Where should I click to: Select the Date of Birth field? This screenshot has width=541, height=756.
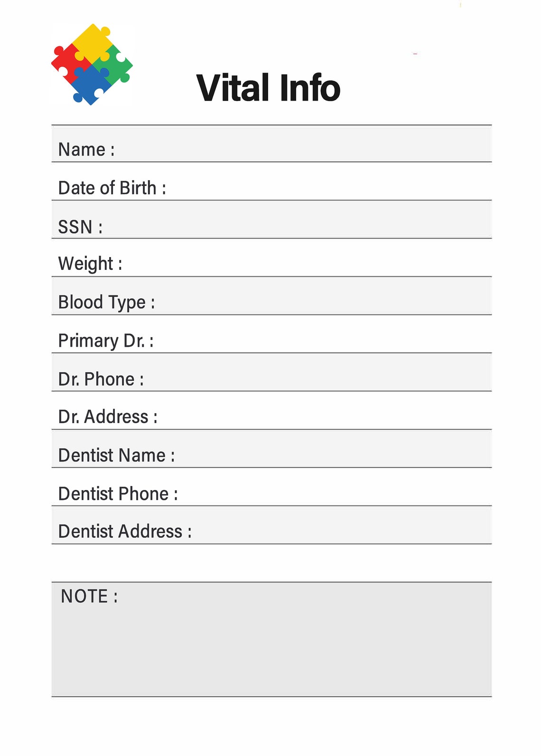pos(271,182)
